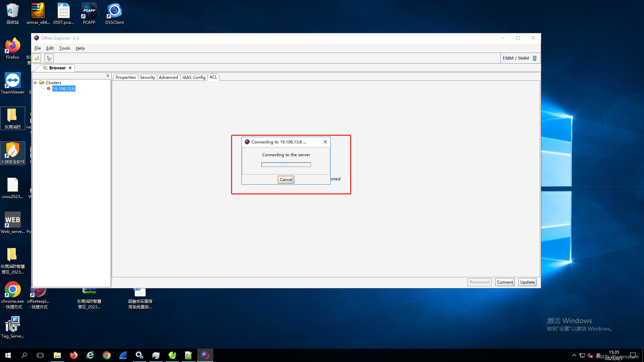Click the 118M / 564M memory indicator
Screen dimensions: 644x362
tap(516, 58)
